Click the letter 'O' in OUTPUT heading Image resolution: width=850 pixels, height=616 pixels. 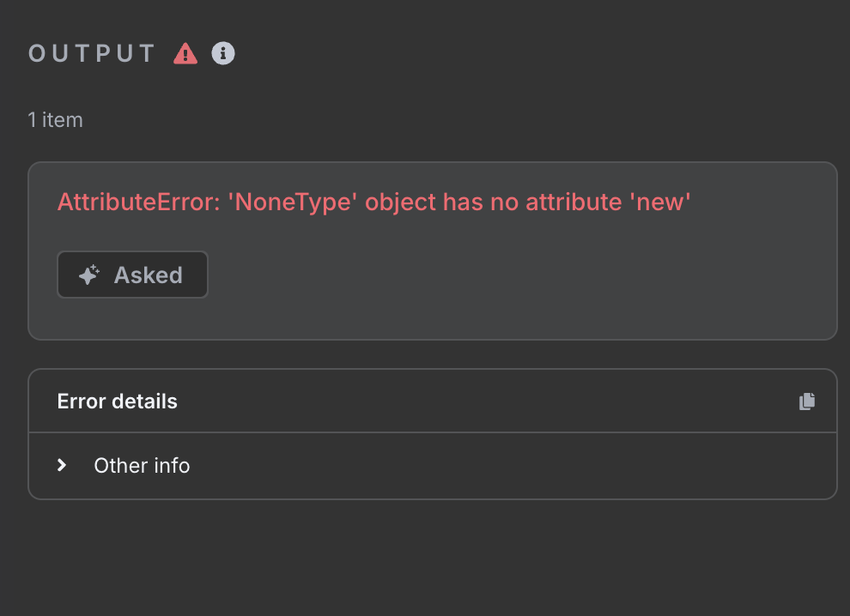click(x=37, y=54)
